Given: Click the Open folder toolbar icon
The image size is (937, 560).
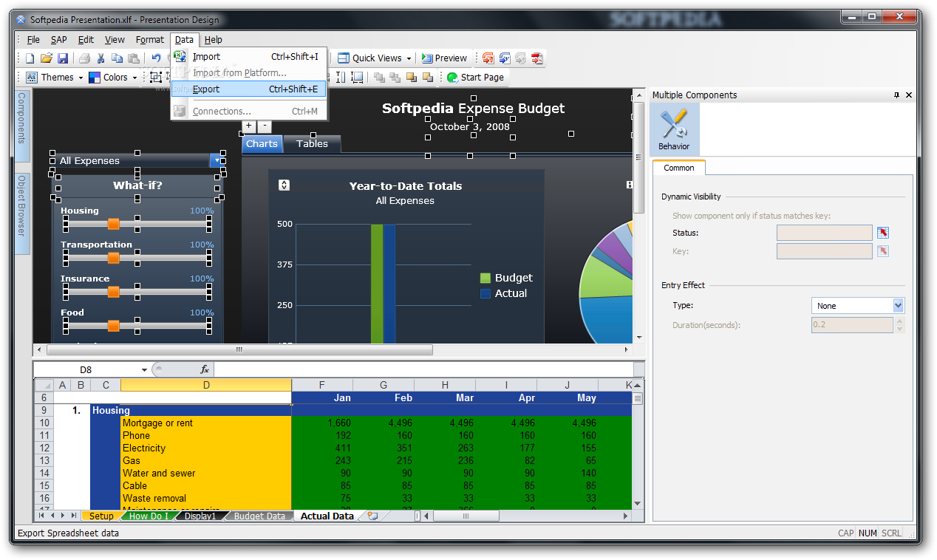Looking at the screenshot, I should pyautogui.click(x=47, y=58).
